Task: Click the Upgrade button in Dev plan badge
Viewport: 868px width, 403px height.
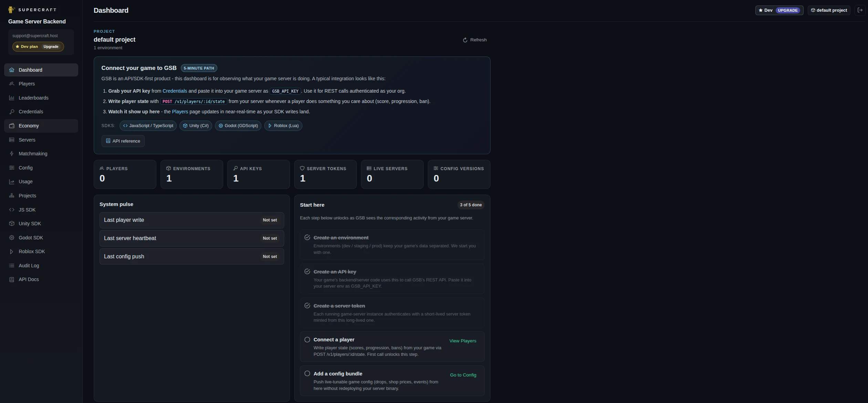Action: [x=51, y=46]
